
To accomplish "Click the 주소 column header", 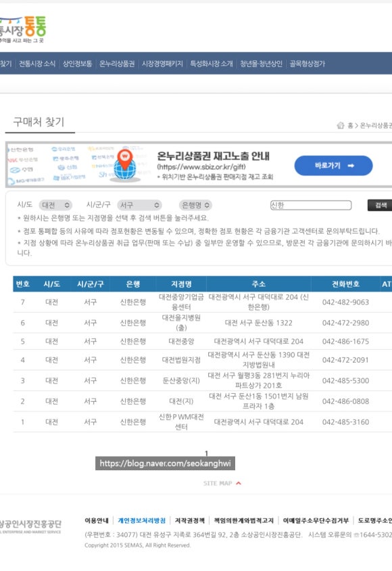I will pyautogui.click(x=259, y=284).
